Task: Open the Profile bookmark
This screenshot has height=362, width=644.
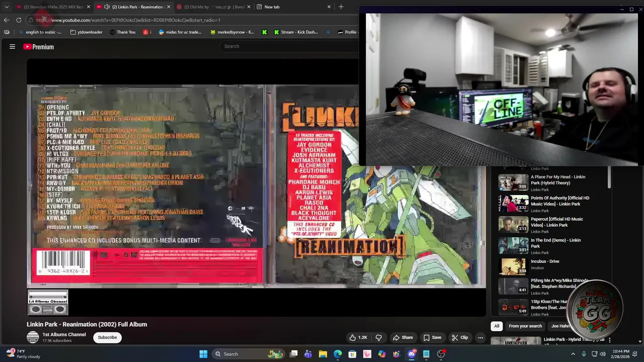Action: (347, 32)
